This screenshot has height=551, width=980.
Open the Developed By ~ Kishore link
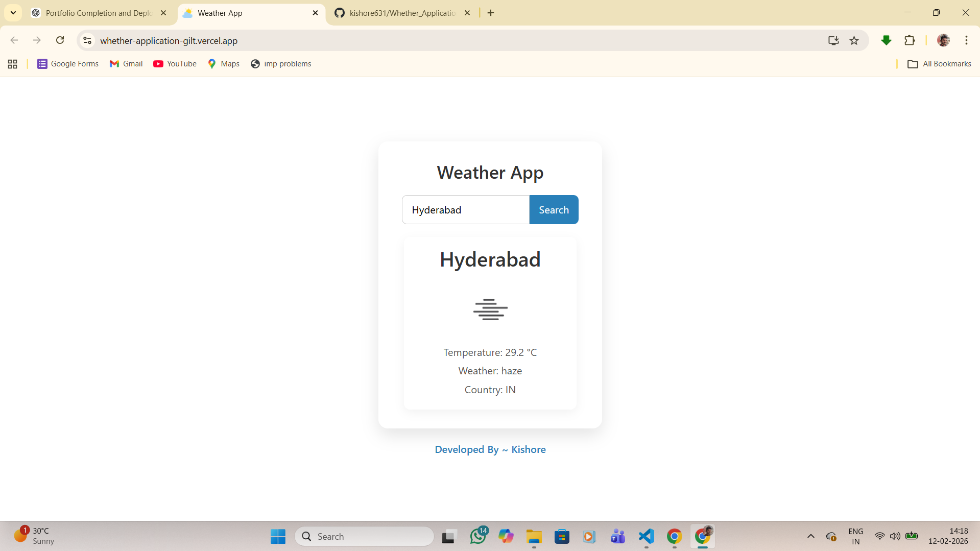[490, 449]
